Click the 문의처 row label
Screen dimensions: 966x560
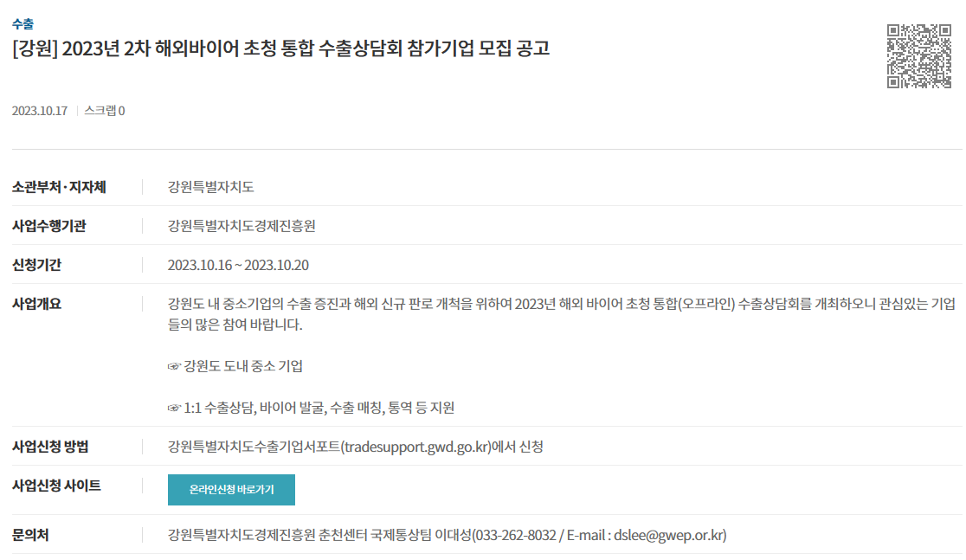point(30,535)
